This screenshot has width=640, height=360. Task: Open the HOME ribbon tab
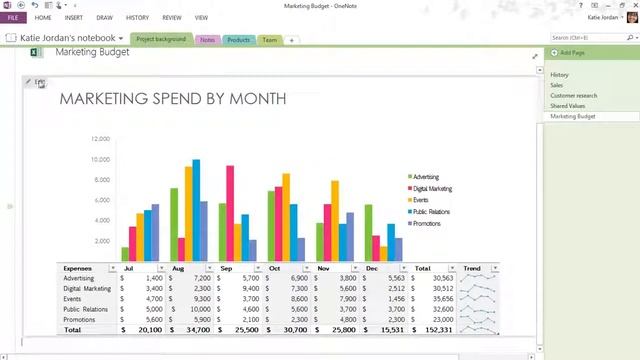[43, 18]
